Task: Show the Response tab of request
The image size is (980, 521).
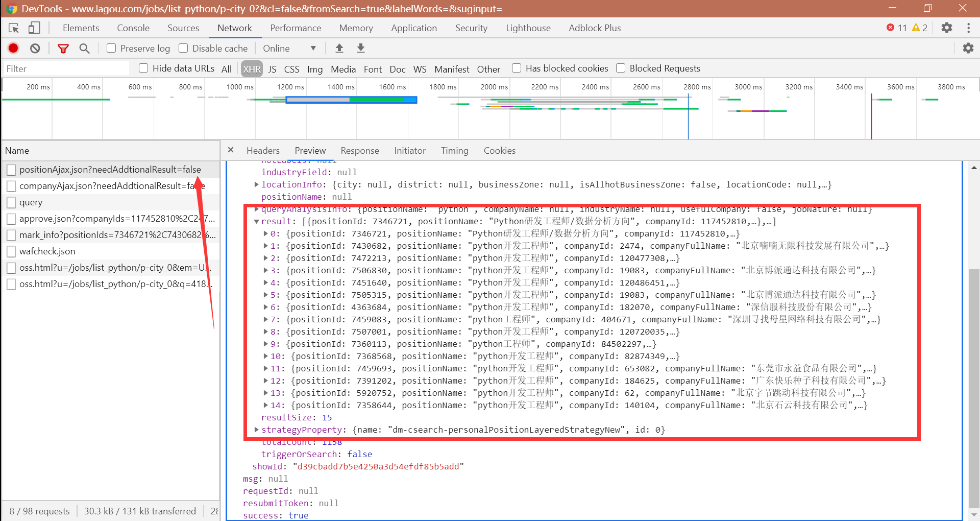Action: [x=360, y=151]
